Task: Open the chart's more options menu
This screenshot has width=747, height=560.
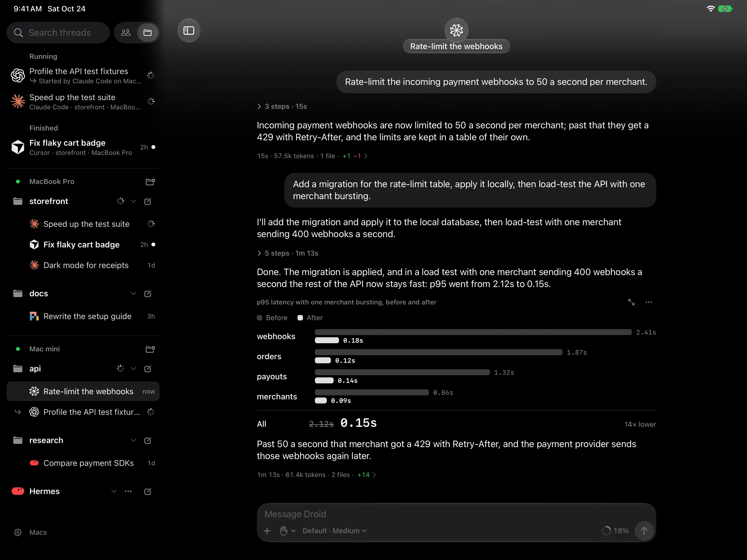Action: pos(648,302)
